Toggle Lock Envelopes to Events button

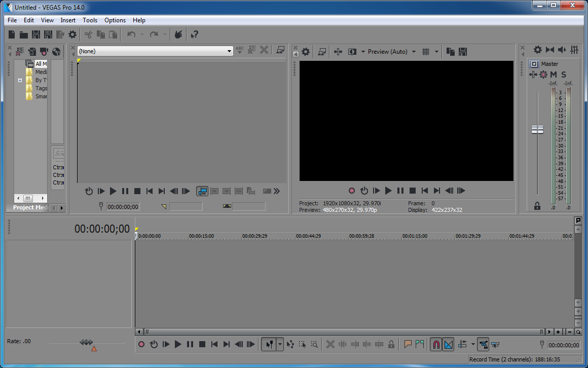pyautogui.click(x=484, y=344)
